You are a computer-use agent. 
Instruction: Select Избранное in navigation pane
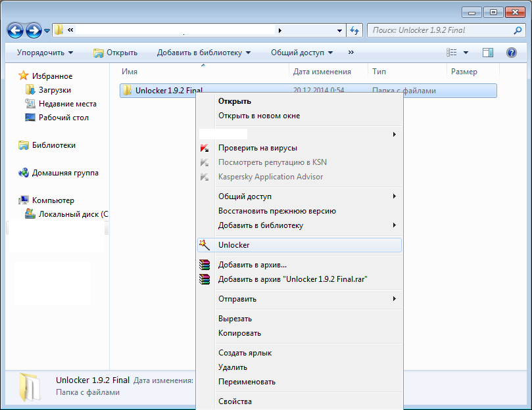52,76
